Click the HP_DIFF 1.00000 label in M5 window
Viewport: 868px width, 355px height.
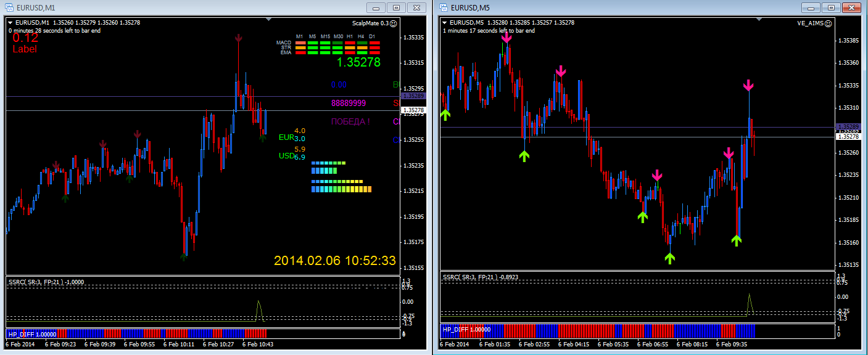466,329
